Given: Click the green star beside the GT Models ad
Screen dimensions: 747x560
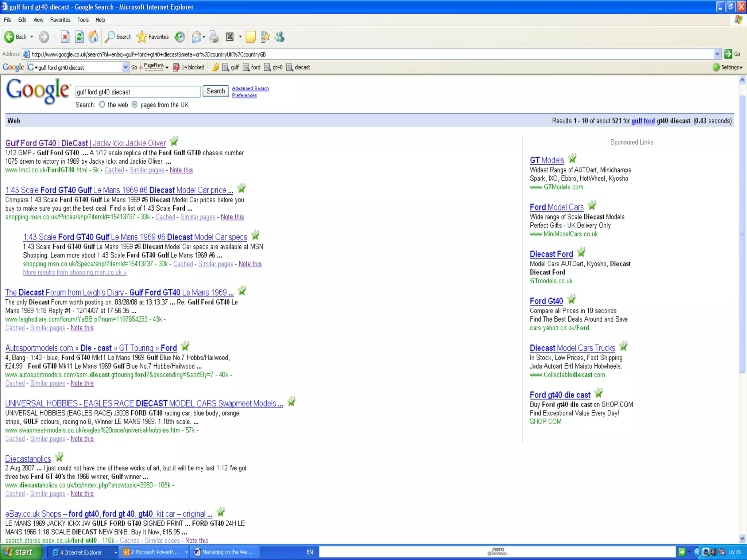Looking at the screenshot, I should 572,158.
